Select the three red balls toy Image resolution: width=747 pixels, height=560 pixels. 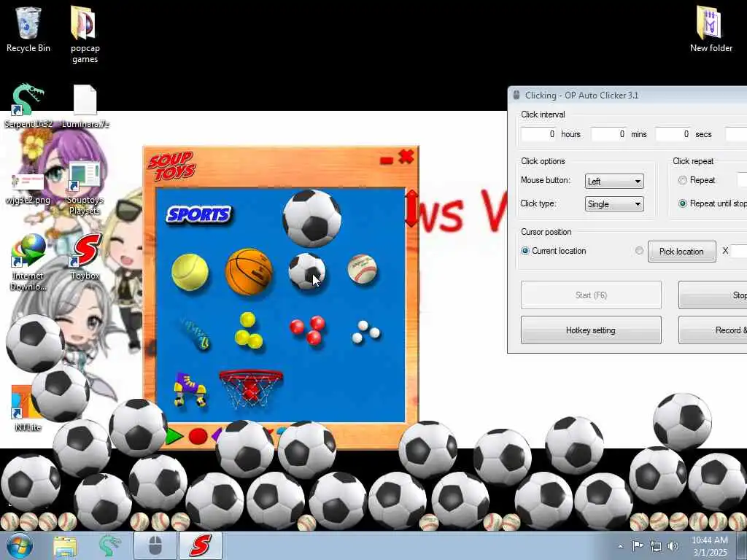pyautogui.click(x=308, y=330)
